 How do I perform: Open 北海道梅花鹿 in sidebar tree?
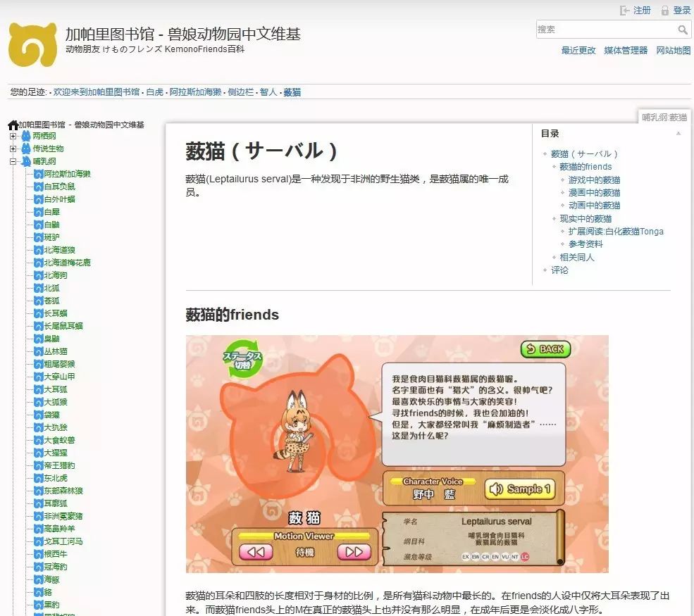tap(67, 263)
